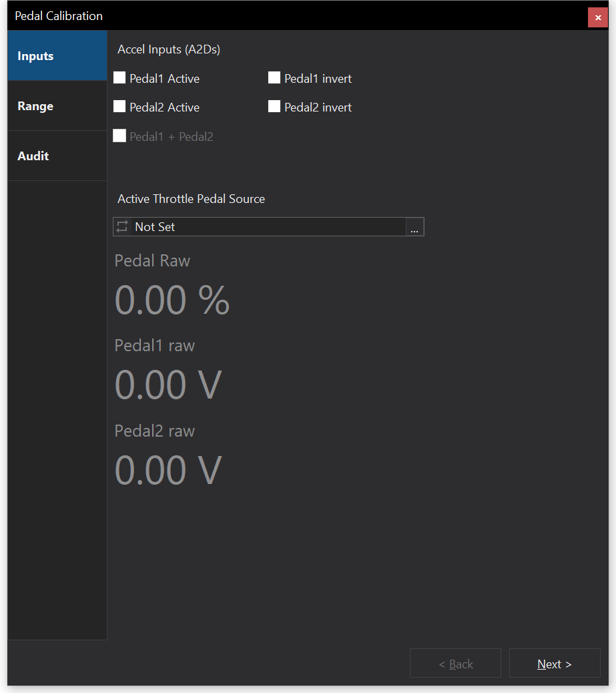Viewport: 616px width, 693px height.
Task: Enable the Pedal2 Active checkbox
Action: click(120, 107)
